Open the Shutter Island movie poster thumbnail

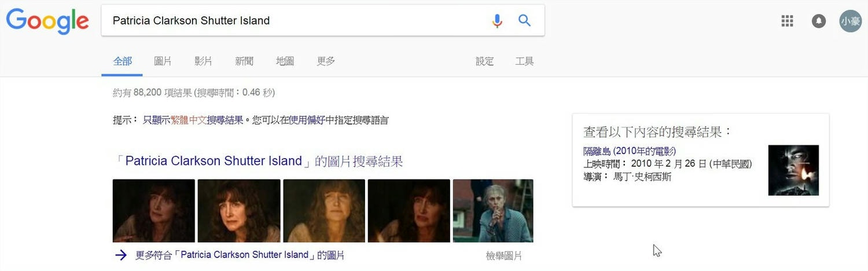(x=793, y=170)
